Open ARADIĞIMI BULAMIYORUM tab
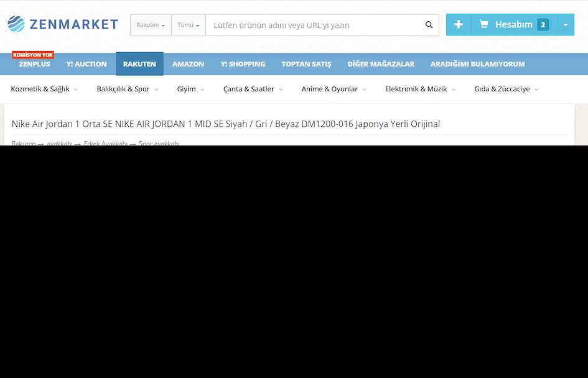 pos(477,64)
